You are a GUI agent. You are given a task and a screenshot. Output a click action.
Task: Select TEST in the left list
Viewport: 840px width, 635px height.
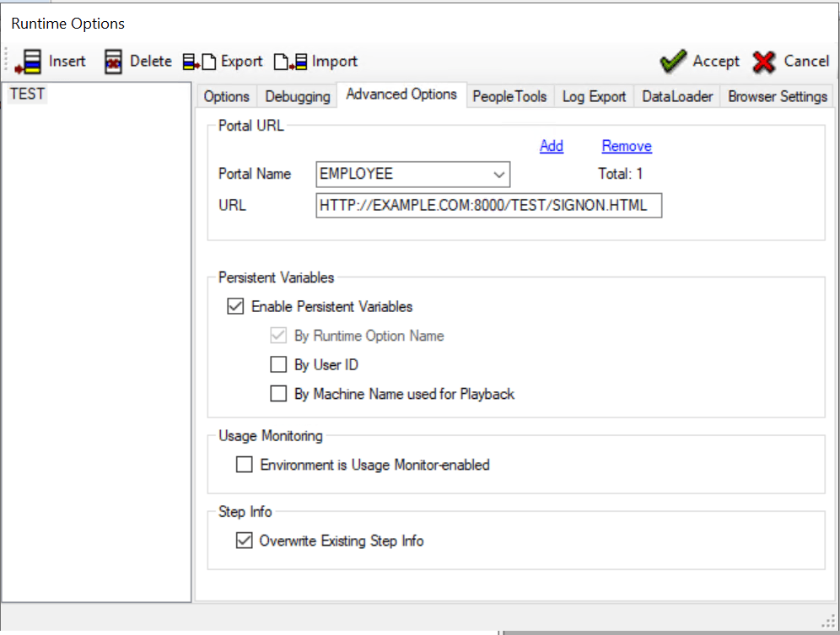(x=26, y=94)
